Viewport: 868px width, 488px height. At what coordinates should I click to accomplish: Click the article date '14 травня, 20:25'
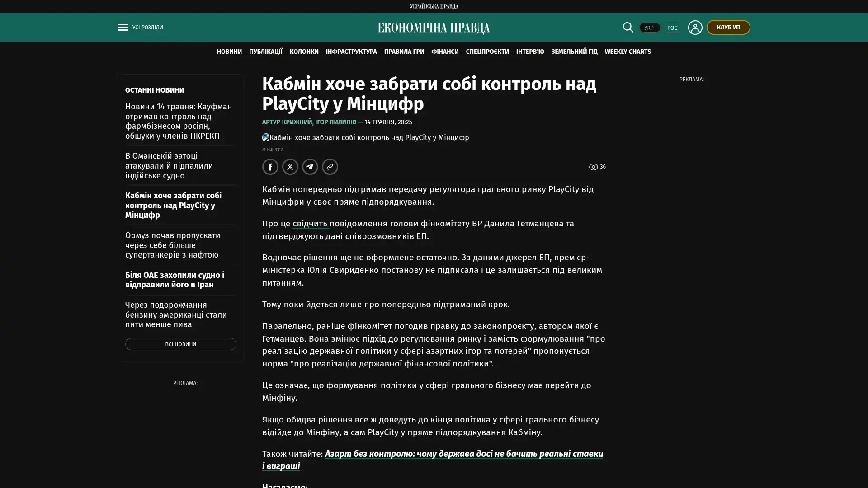pyautogui.click(x=388, y=122)
